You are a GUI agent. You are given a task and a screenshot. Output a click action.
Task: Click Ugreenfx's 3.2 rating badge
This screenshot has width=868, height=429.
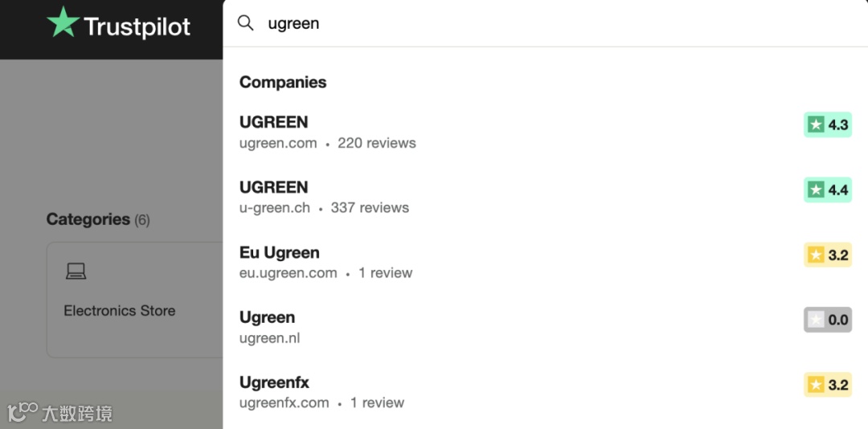click(828, 385)
